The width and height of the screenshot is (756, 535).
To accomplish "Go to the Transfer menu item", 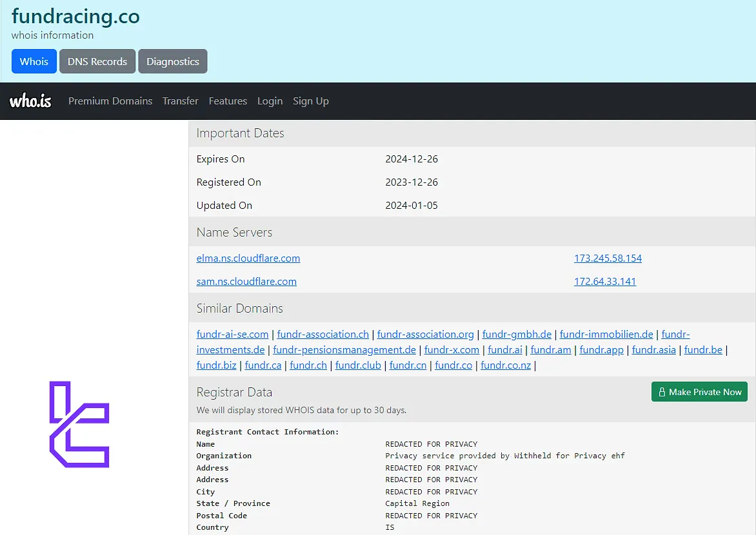I will pos(181,101).
